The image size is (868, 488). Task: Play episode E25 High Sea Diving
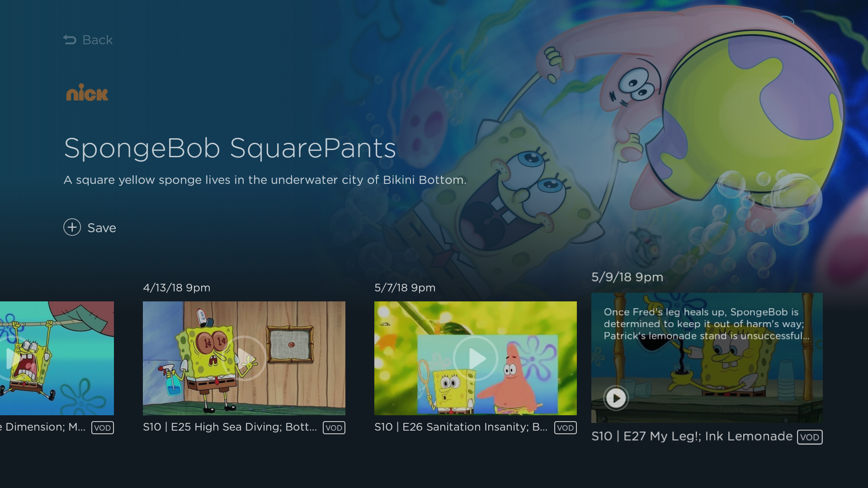point(244,358)
